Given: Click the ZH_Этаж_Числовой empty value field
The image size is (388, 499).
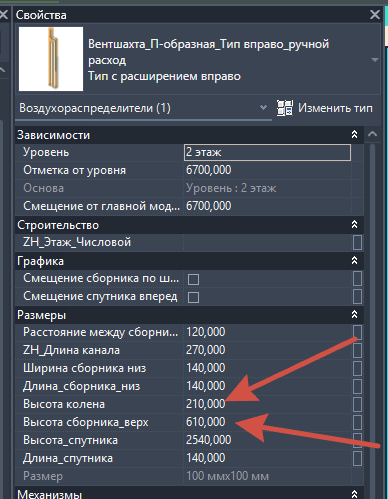Looking at the screenshot, I should pos(267,242).
